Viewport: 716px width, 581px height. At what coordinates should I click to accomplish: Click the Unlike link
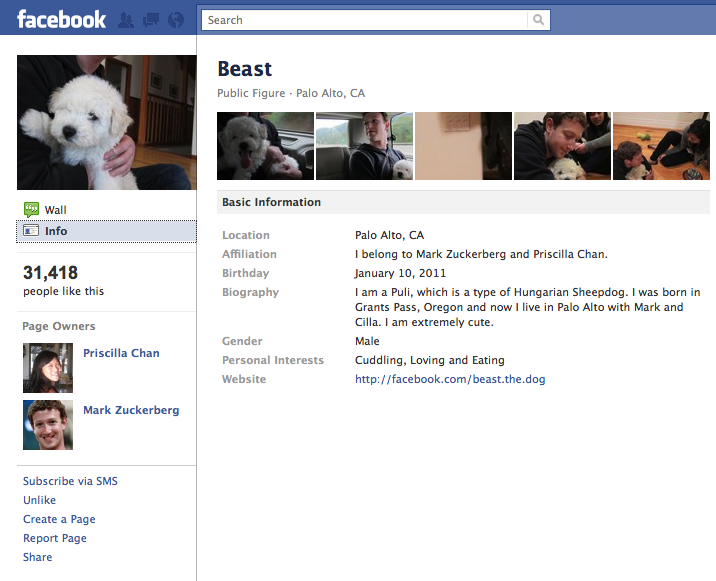[x=40, y=500]
